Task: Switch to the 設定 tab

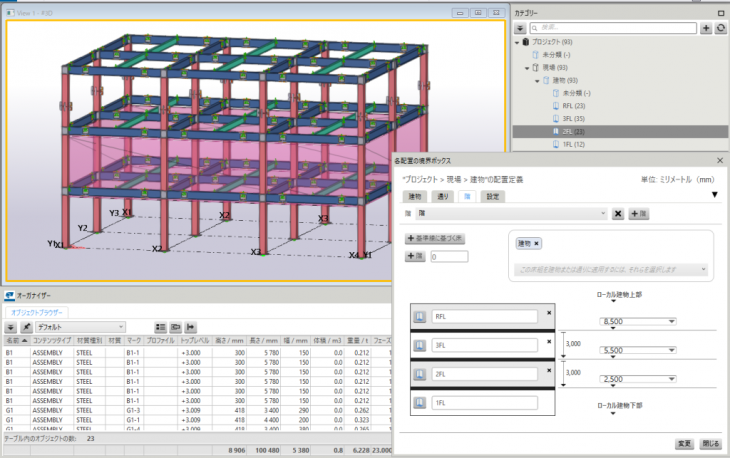Action: (x=493, y=197)
